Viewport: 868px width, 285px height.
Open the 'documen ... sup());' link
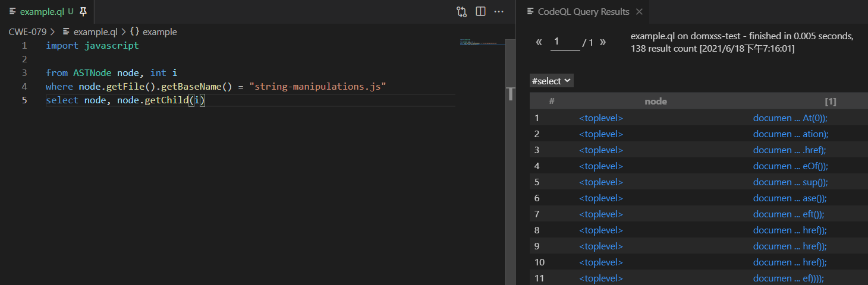pyautogui.click(x=790, y=182)
